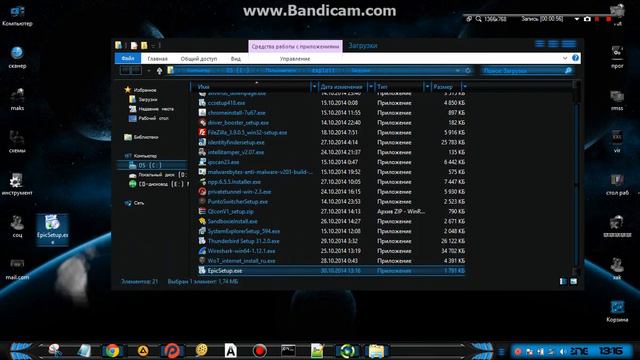Select SandboxieInstall.exe file icon
Image resolution: width=640 pixels, height=360 pixels.
coord(202,221)
